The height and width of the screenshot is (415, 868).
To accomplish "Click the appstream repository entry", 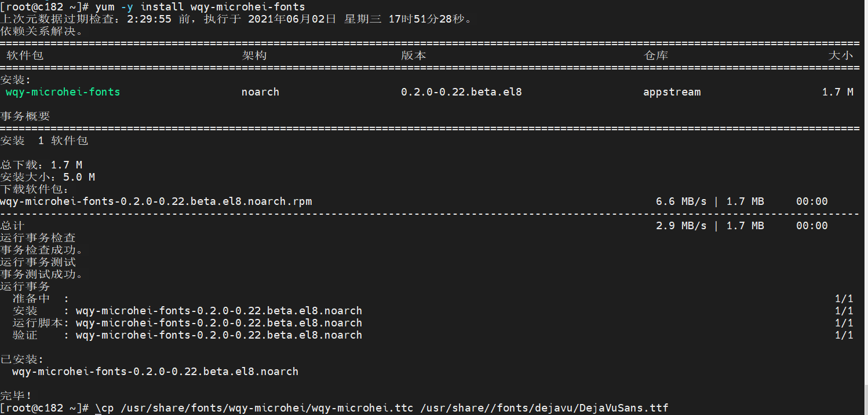I will (672, 92).
